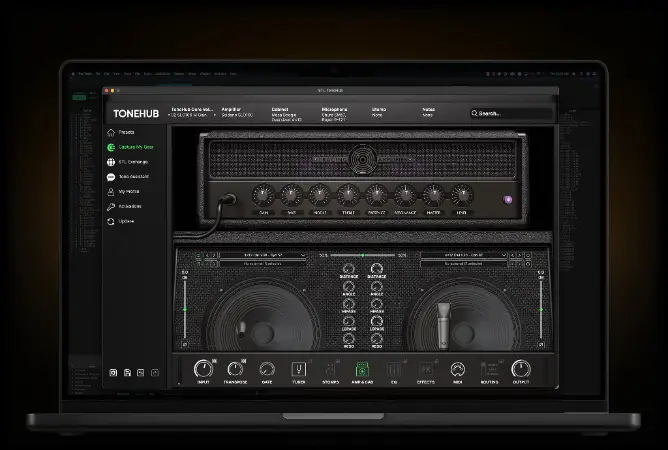Open STL Exchange globe icon
The image size is (668, 450).
point(111,162)
